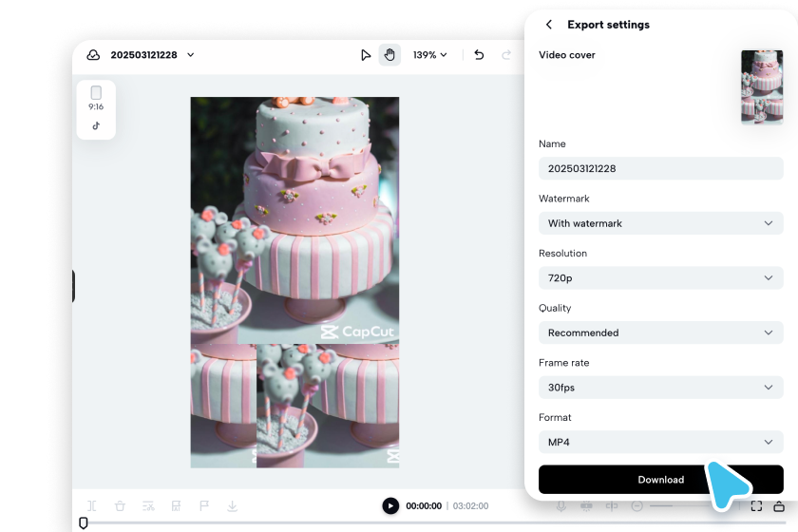The image size is (798, 532).
Task: Click the TikTok platform icon
Action: click(x=96, y=125)
